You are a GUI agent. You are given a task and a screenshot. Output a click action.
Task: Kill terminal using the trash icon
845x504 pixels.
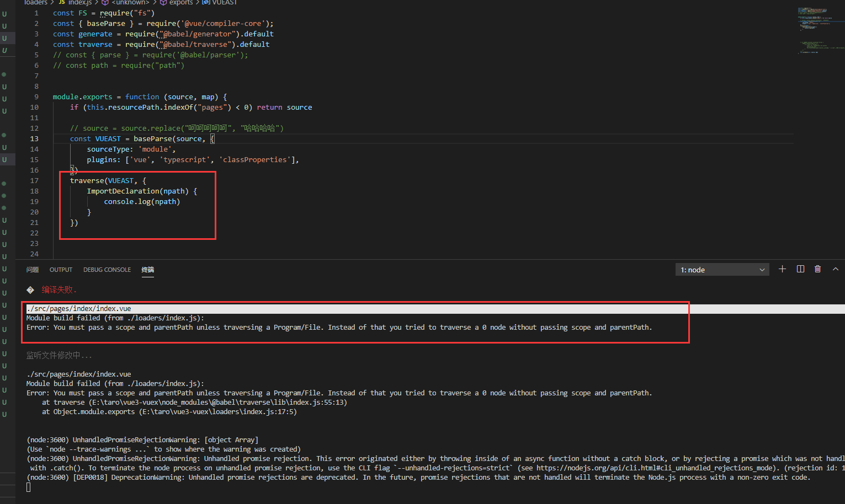[817, 269]
